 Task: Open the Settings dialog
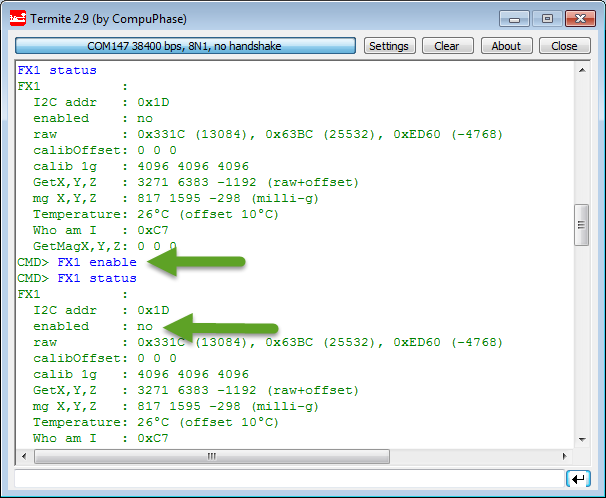(x=389, y=46)
